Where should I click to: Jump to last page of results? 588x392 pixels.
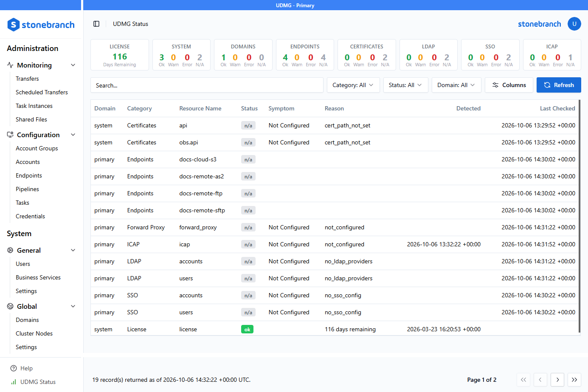[574, 380]
